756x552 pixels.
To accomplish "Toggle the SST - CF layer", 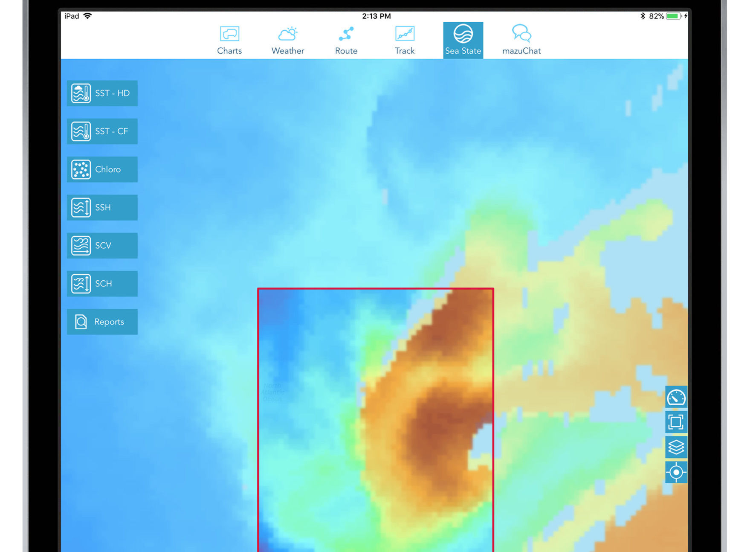I will pyautogui.click(x=102, y=131).
